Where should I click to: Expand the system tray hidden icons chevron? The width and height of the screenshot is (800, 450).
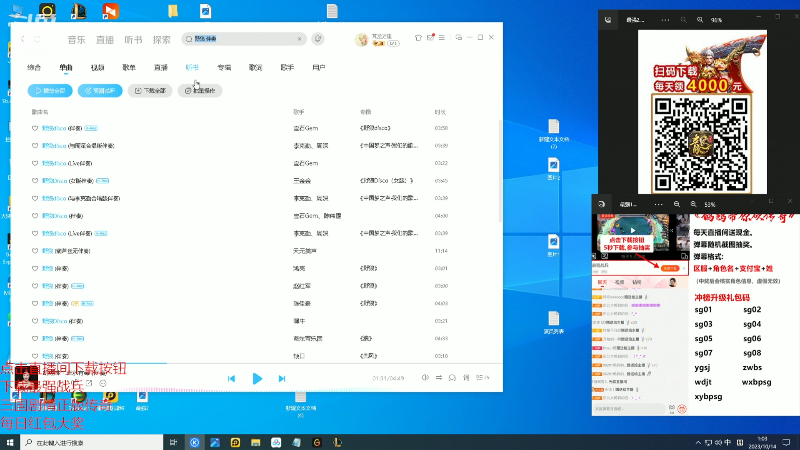698,442
